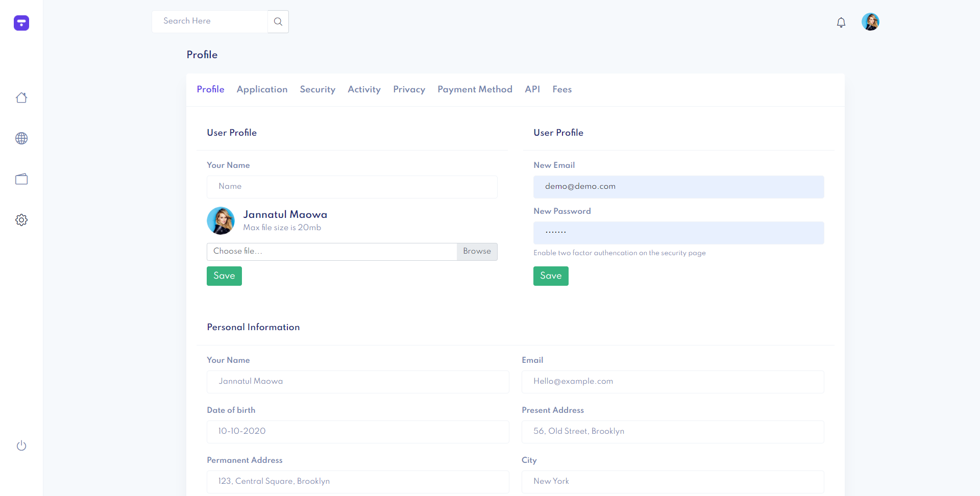980x496 pixels.
Task: Click the search magnifier icon
Action: (x=278, y=21)
